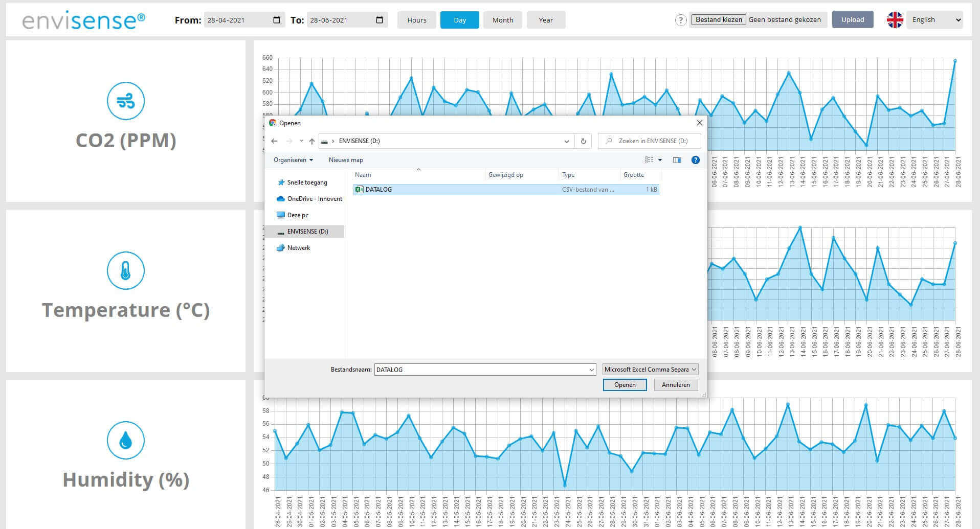
Task: Click the ENVISENSE (D:) address bar path
Action: (x=359, y=141)
